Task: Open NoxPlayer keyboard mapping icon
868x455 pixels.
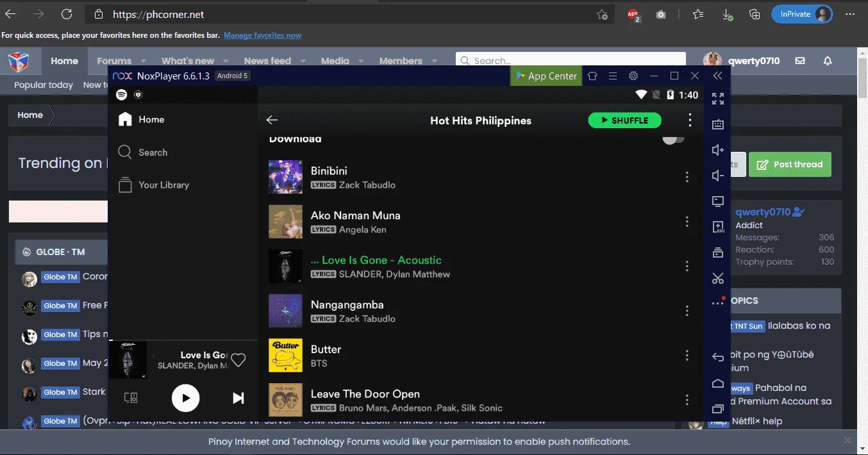Action: 718,124
